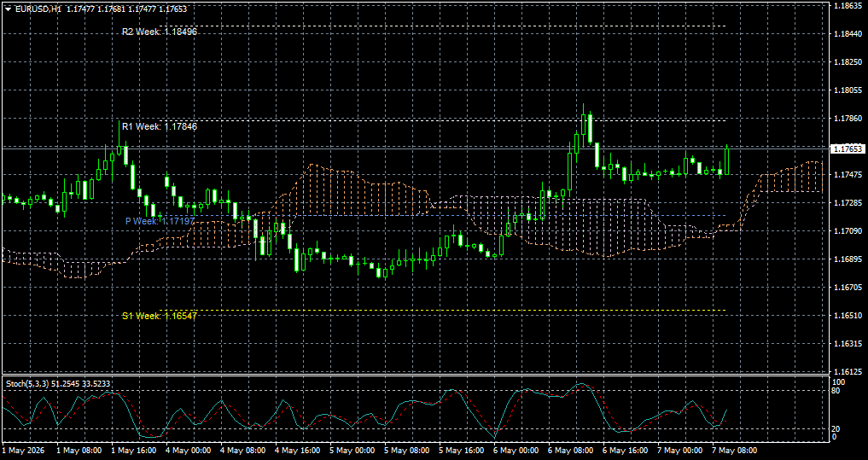Click the stochastic 100 level label

839,382
